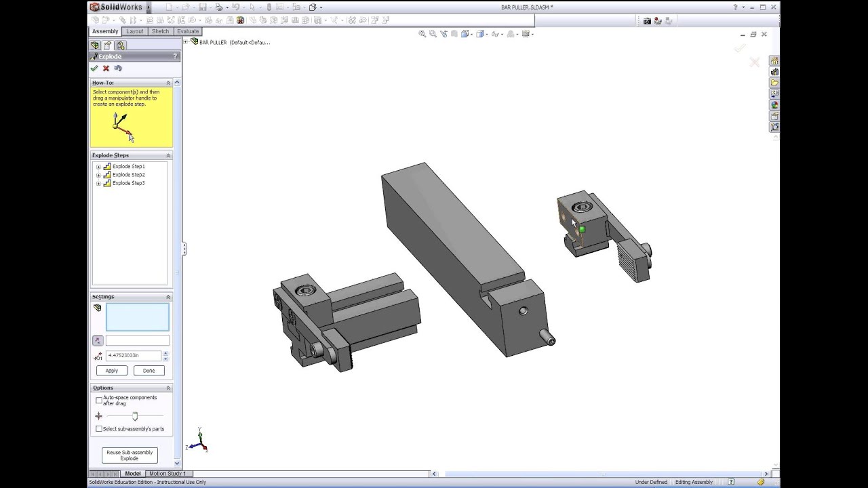Viewport: 868px width, 488px height.
Task: Click the Save disk icon in top toolbar
Action: coord(202,7)
